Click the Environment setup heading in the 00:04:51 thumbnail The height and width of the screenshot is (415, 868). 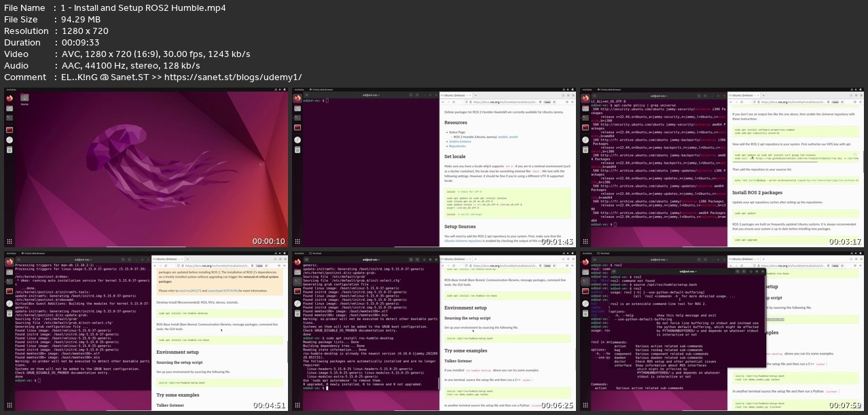point(177,352)
